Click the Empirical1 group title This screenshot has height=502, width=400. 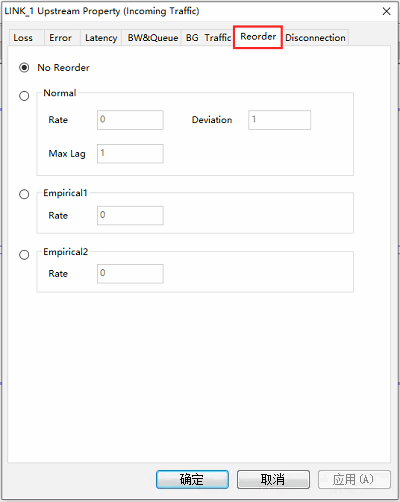[65, 193]
